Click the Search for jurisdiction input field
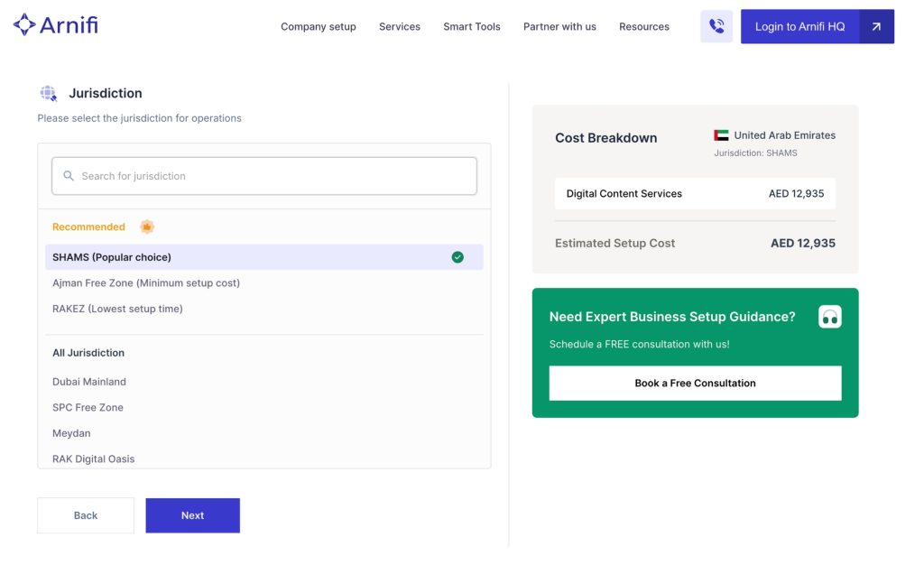 click(x=263, y=175)
